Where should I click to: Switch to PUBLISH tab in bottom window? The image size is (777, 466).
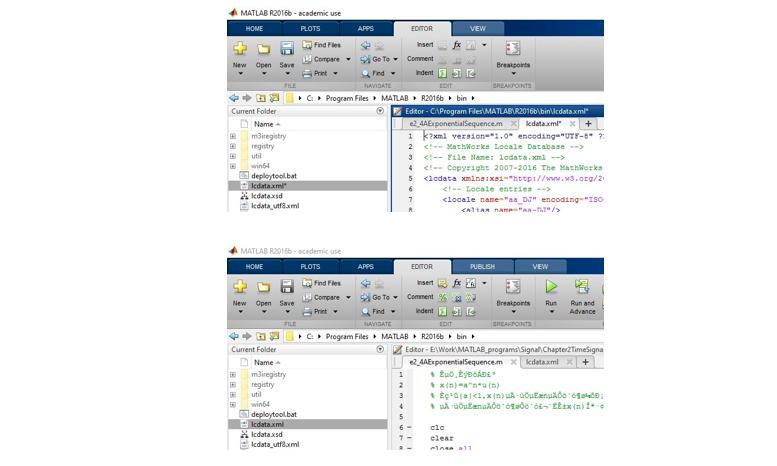pos(482,267)
